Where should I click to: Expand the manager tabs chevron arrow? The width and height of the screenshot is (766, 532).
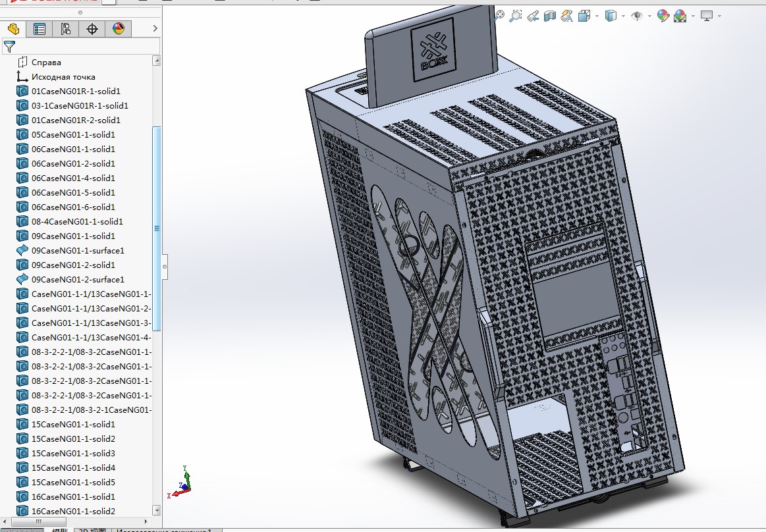[x=155, y=28]
